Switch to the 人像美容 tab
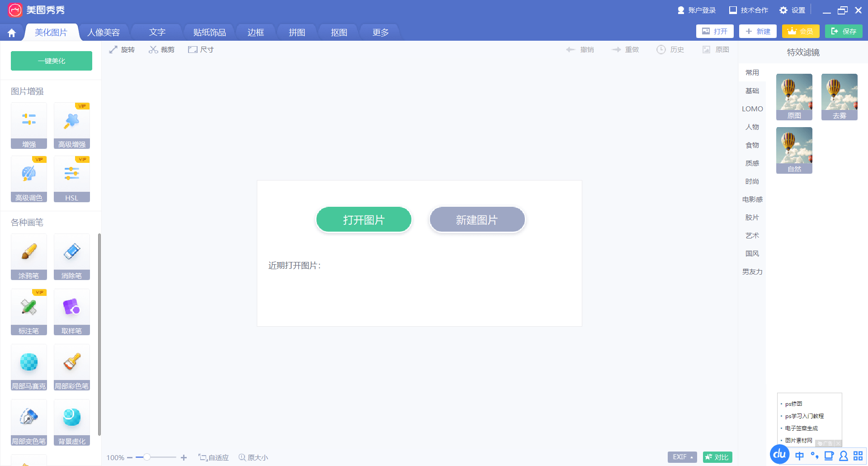This screenshot has height=466, width=868. coord(104,33)
